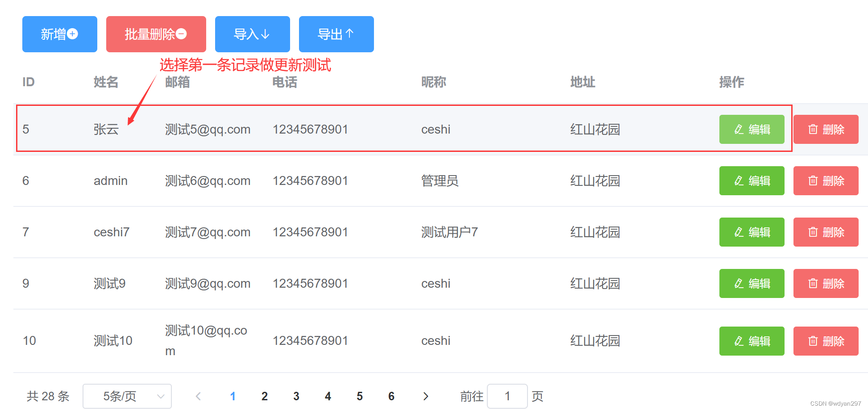
Task: Click the phone number in admin row
Action: [x=310, y=181]
